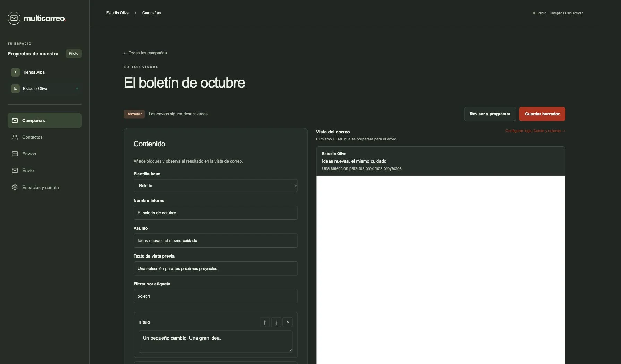Open the Plantilla base dropdown

tap(215, 185)
